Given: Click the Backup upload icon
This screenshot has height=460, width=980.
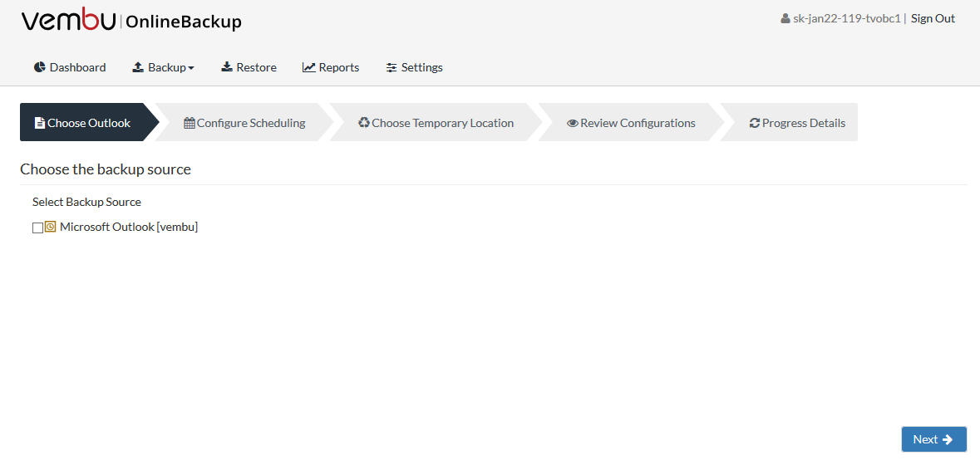Looking at the screenshot, I should point(138,66).
